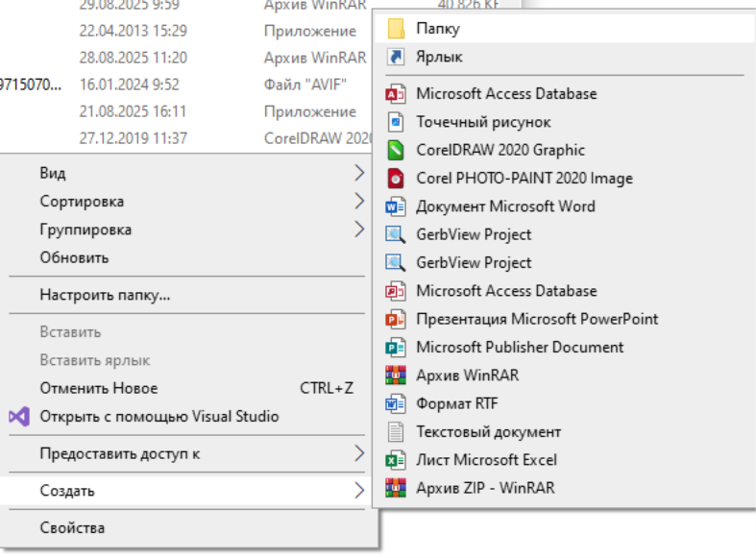The height and width of the screenshot is (558, 756).
Task: Open Свойства at the bottom of the menu
Action: click(187, 528)
